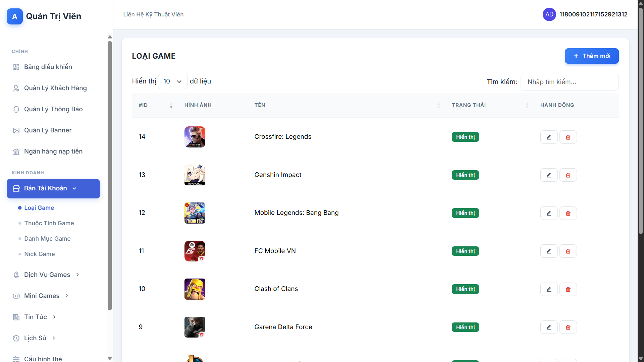The height and width of the screenshot is (362, 644).
Task: Click edit icon for Mobile Legends: Bang Bang
Action: click(549, 213)
